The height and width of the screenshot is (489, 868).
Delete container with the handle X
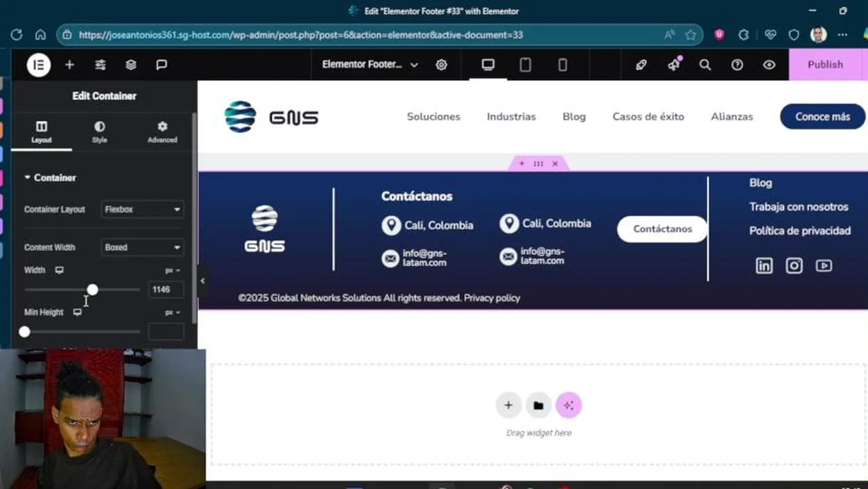(x=555, y=164)
